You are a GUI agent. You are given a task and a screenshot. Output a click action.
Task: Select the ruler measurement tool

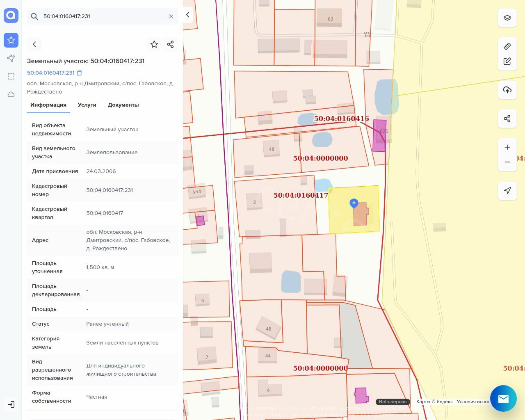(x=507, y=46)
